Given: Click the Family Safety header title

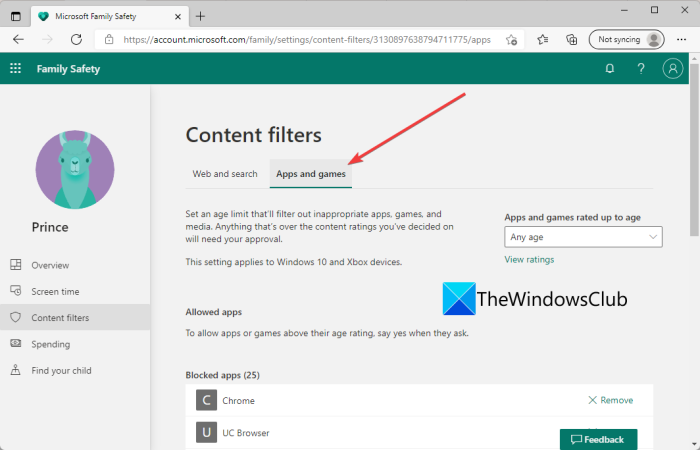Looking at the screenshot, I should coord(68,69).
